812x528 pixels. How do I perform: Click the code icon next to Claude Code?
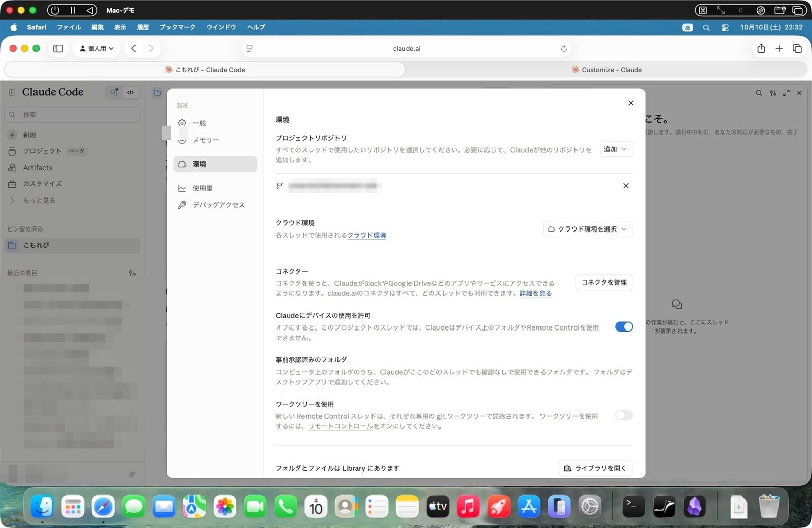pos(130,92)
